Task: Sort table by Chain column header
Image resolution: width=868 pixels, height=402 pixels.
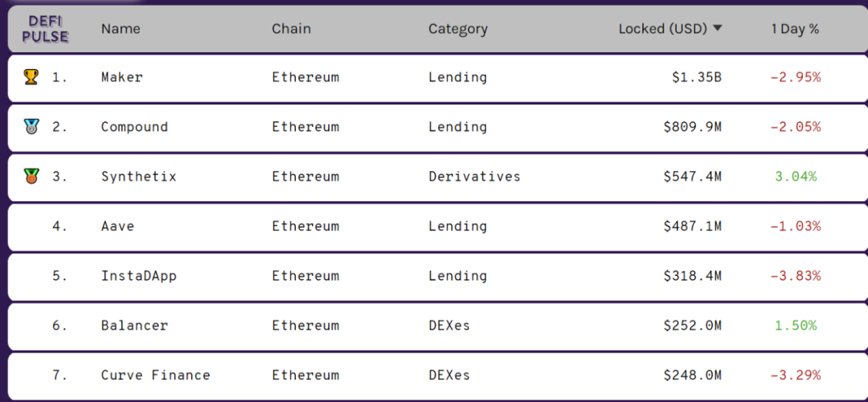Action: pos(291,29)
